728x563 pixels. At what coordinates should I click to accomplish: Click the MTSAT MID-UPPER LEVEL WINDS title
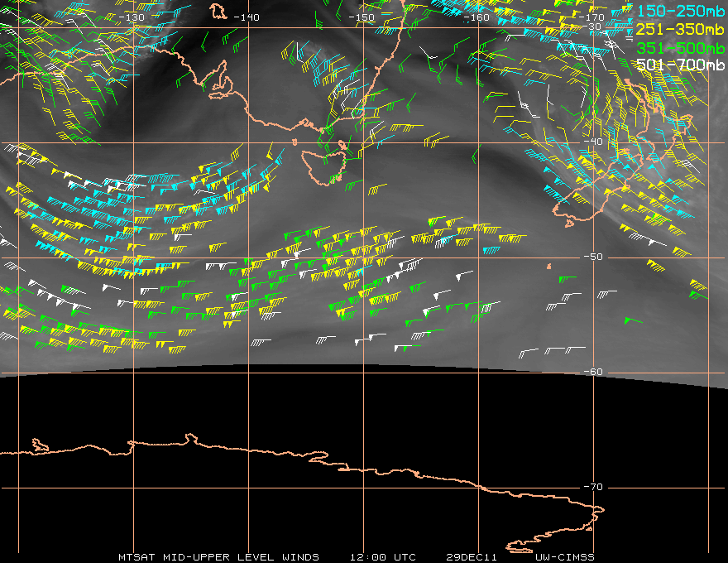(218, 557)
